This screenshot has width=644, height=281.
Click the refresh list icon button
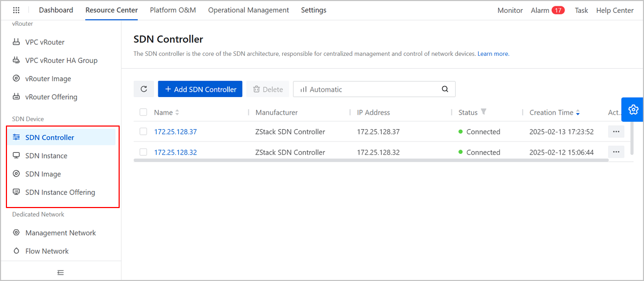click(x=144, y=89)
